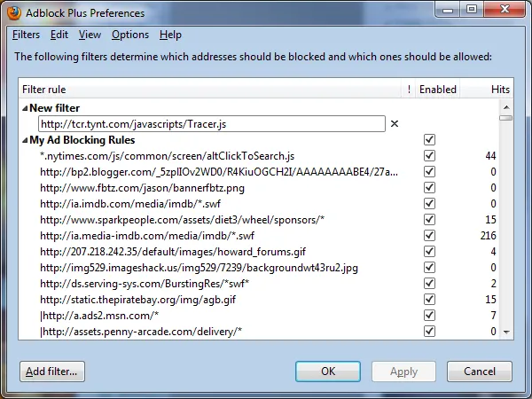The width and height of the screenshot is (532, 399).
Task: Select the |http://a.ads2.msn.com/* rule
Action: click(x=99, y=316)
